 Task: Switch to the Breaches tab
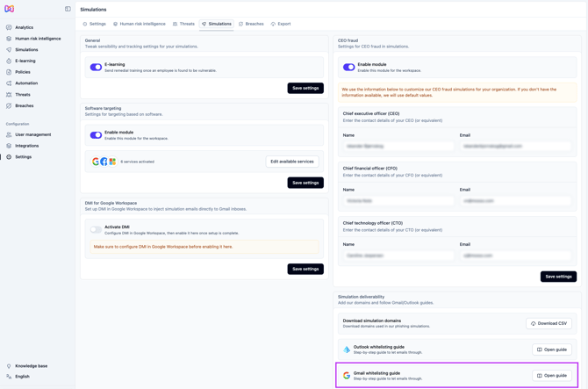pos(251,24)
